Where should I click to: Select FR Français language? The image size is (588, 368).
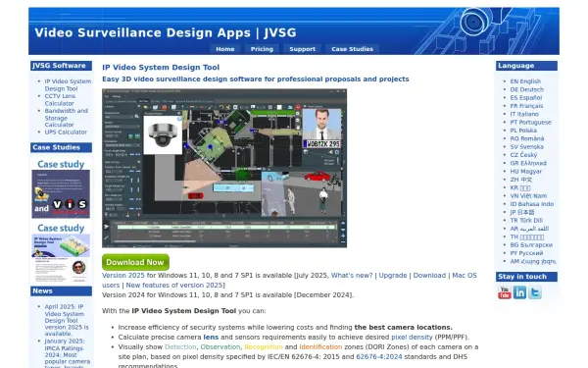tap(526, 106)
